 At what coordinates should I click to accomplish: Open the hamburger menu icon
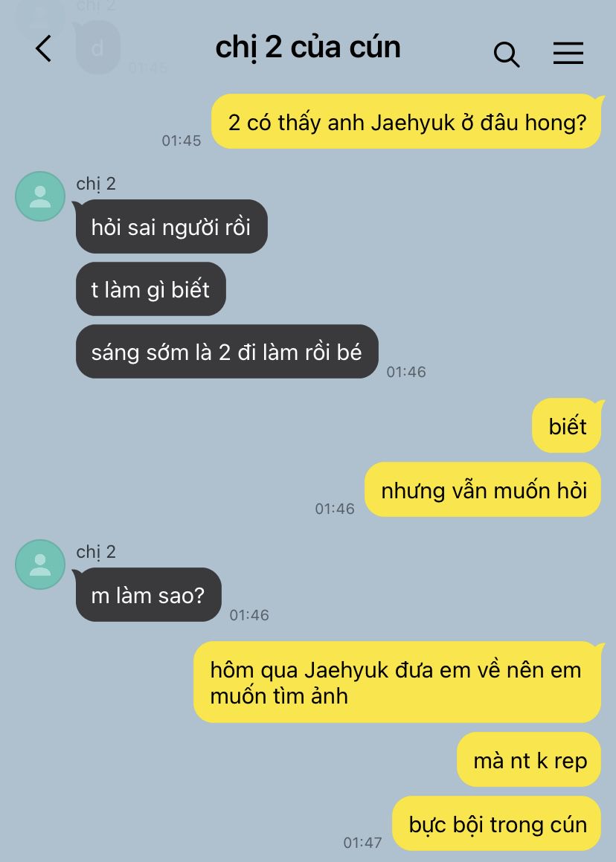(568, 54)
